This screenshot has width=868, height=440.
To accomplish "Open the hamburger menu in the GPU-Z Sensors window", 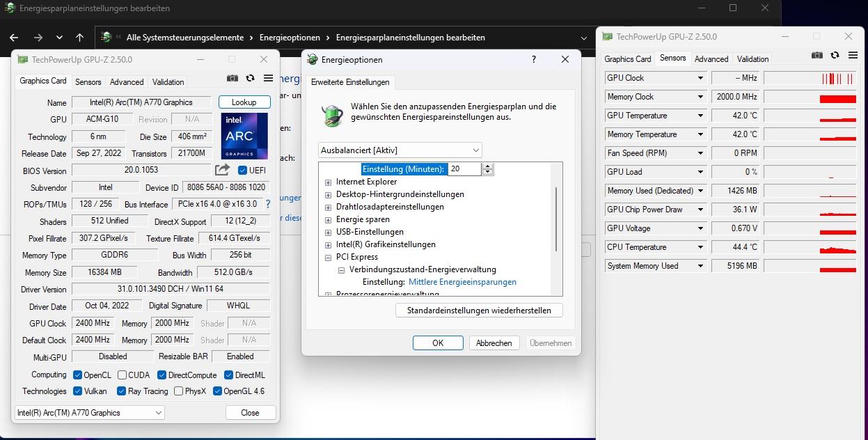I will click(x=852, y=56).
